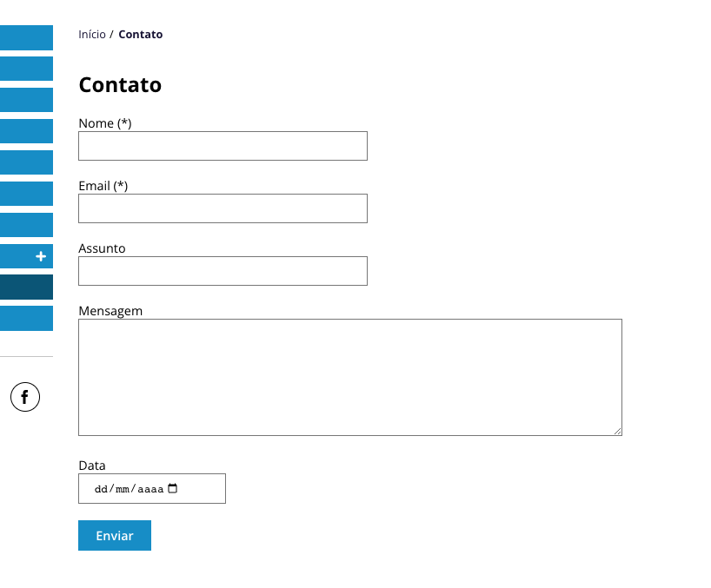The width and height of the screenshot is (711, 588).
Task: Click the Contato breadcrumb label
Action: [140, 34]
